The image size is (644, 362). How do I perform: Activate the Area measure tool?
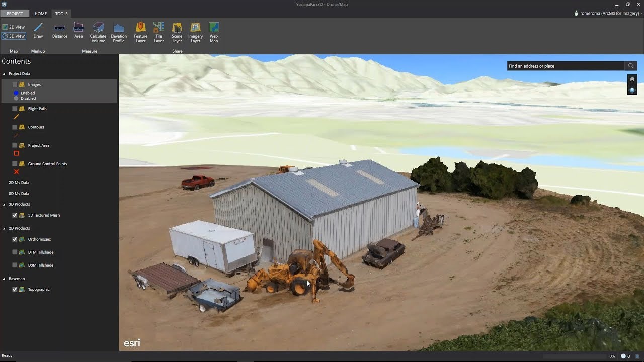pyautogui.click(x=78, y=30)
